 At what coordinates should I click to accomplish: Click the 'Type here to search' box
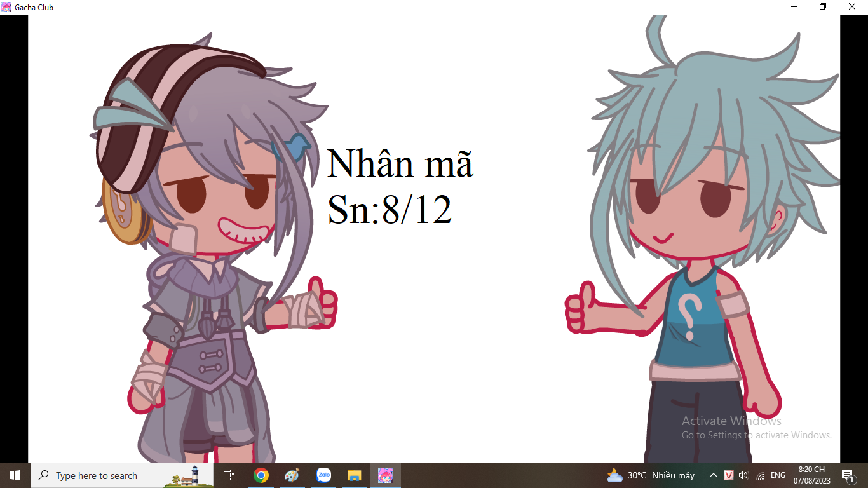click(122, 475)
